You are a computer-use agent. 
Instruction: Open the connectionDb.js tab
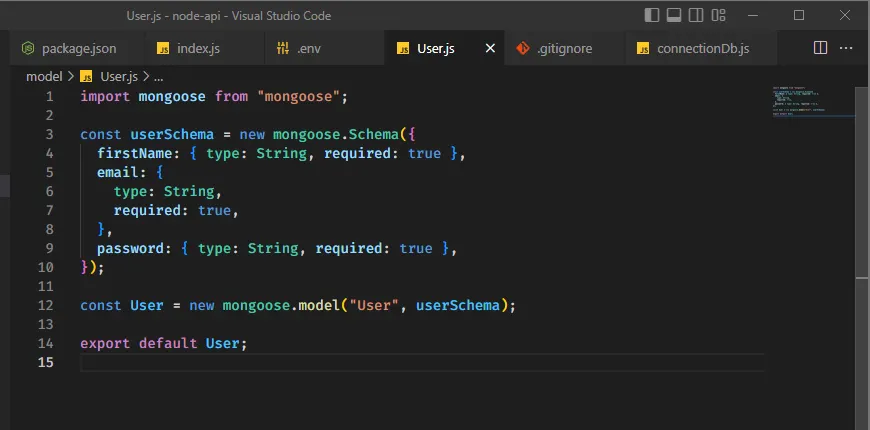(x=701, y=48)
